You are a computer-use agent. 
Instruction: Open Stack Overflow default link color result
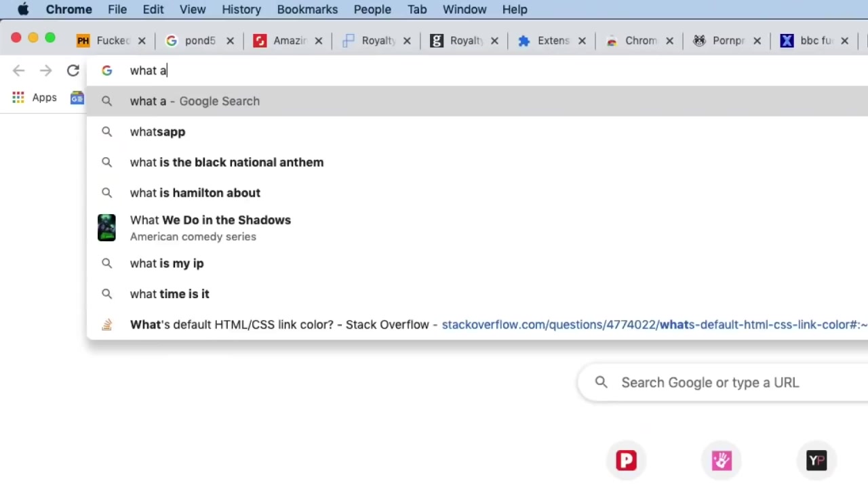point(477,325)
